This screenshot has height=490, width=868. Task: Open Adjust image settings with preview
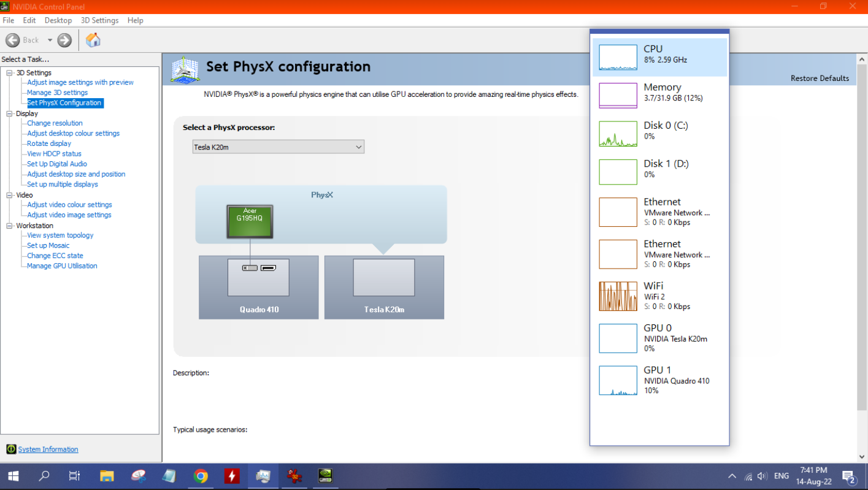tap(80, 82)
